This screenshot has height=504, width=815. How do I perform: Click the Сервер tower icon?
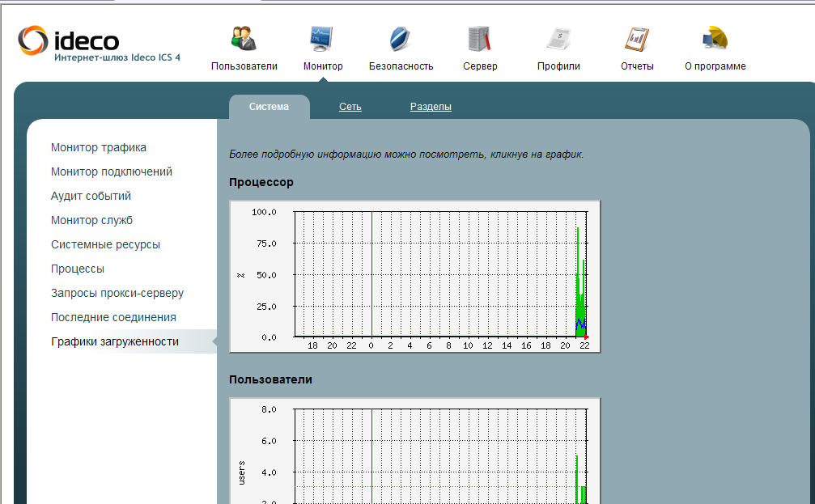479,39
